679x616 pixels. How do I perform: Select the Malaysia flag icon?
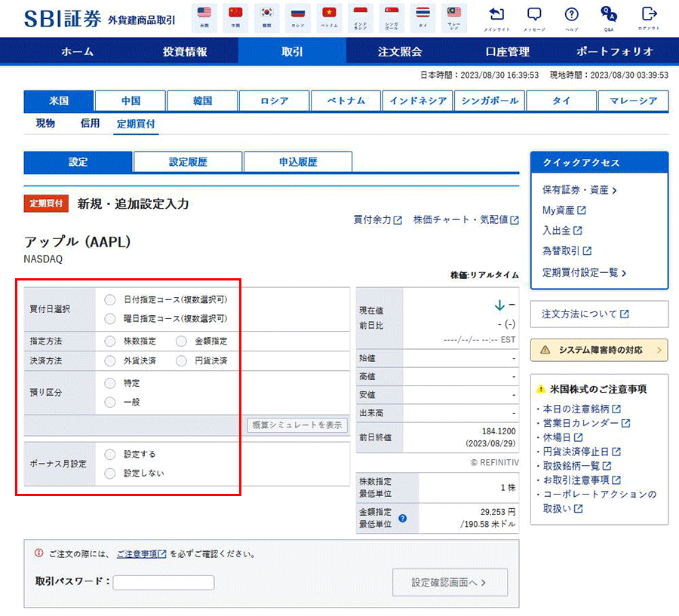(454, 17)
